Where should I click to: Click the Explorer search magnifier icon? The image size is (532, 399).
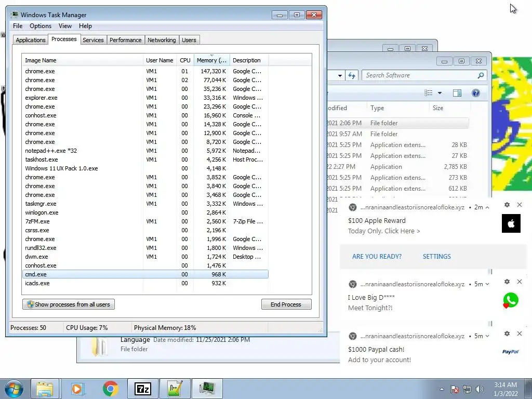click(481, 75)
